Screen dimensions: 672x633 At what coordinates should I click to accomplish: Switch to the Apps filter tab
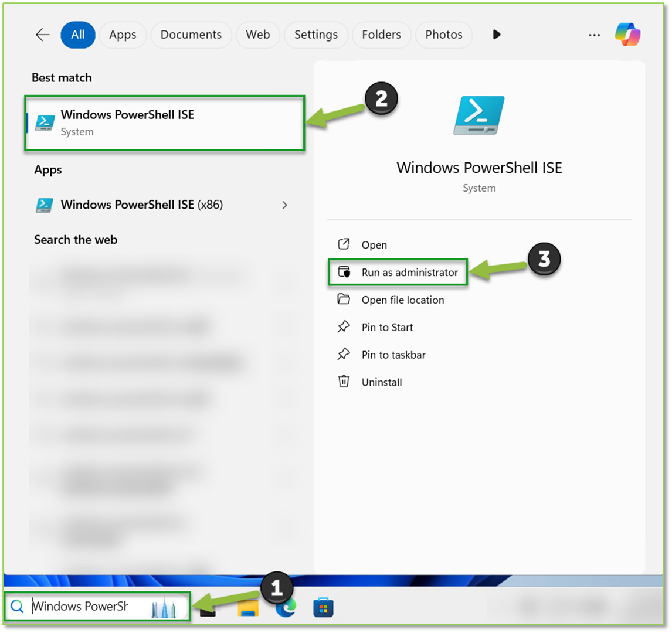tap(123, 35)
